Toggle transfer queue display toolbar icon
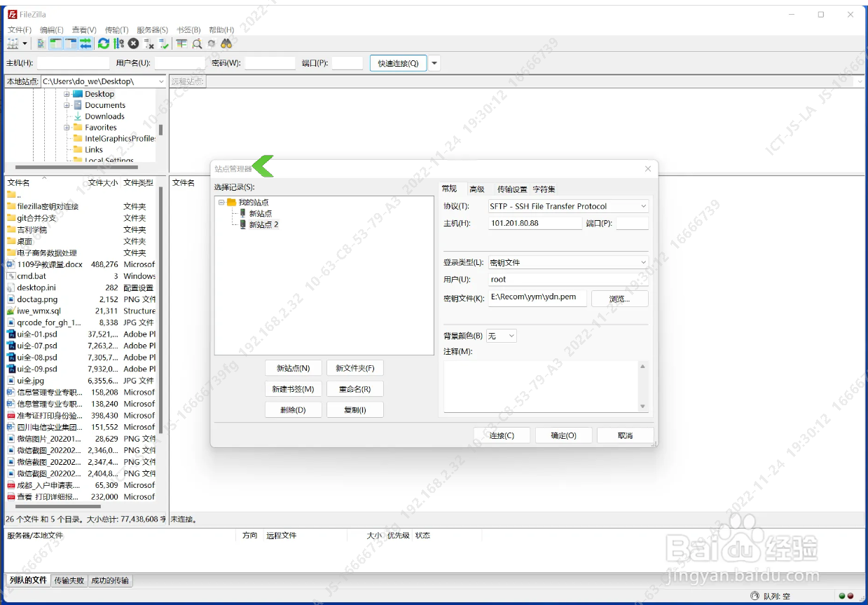This screenshot has height=605, width=868. click(85, 43)
